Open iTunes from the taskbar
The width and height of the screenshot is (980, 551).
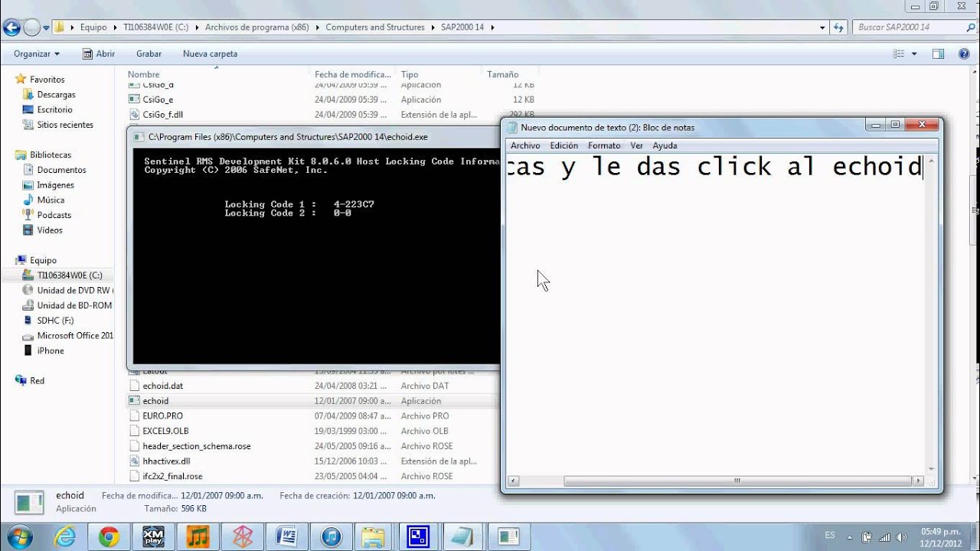(x=330, y=536)
